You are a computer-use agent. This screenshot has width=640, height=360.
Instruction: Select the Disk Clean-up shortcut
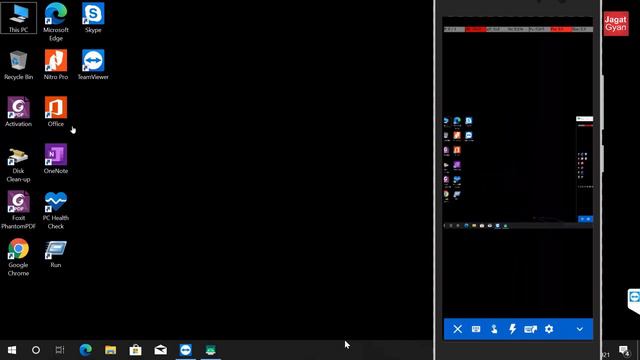pos(18,163)
